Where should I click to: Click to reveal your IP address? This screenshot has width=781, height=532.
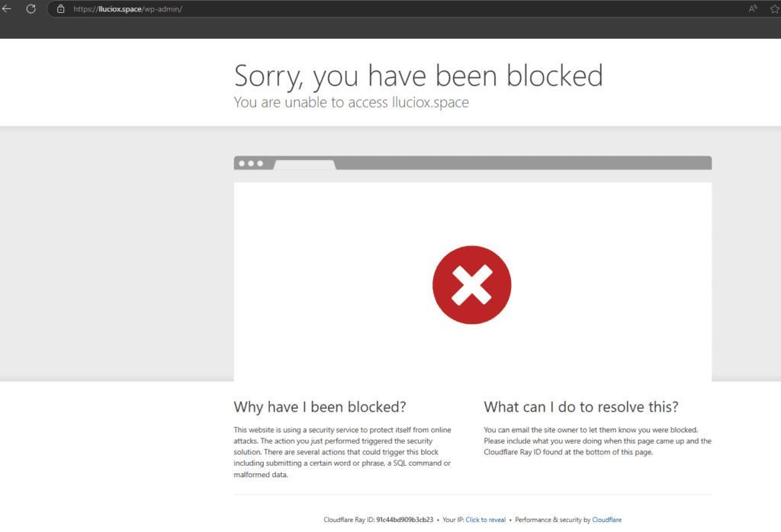tap(485, 520)
